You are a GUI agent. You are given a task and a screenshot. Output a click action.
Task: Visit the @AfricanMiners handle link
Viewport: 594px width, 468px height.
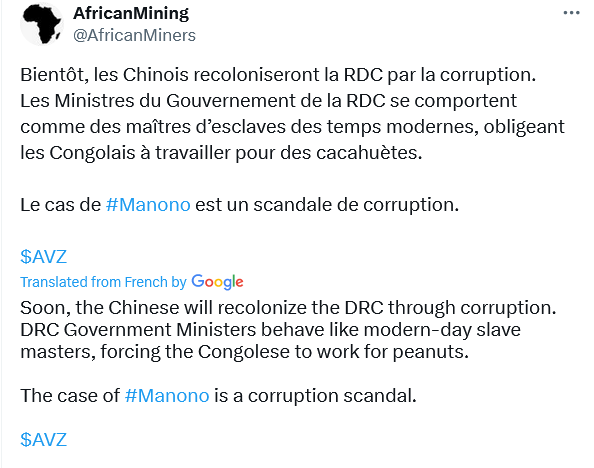134,35
